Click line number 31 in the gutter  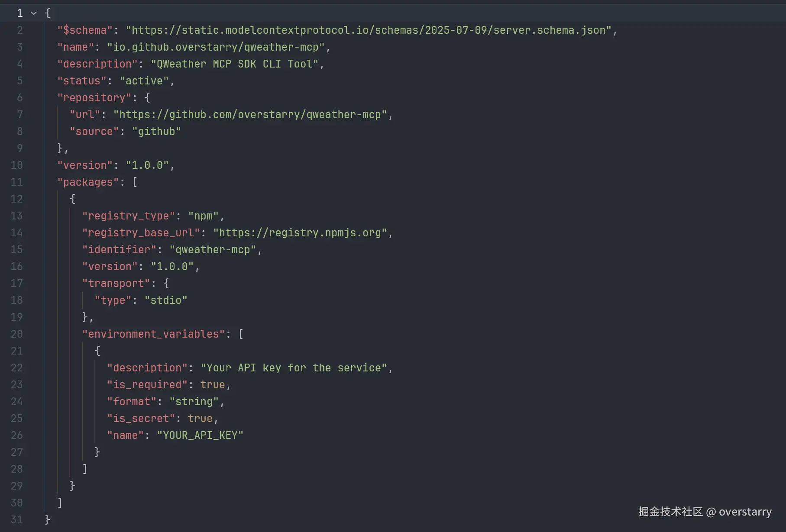click(x=16, y=520)
